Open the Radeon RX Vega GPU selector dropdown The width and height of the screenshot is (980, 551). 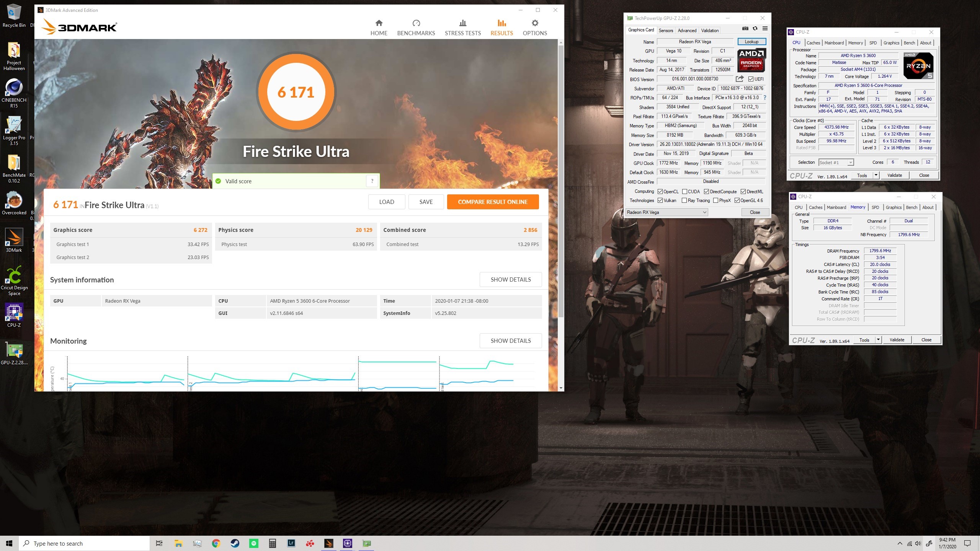[666, 212]
